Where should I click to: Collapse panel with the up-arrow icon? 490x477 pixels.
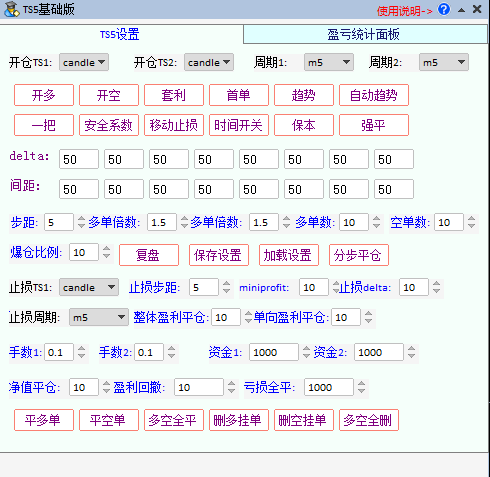[x=461, y=10]
